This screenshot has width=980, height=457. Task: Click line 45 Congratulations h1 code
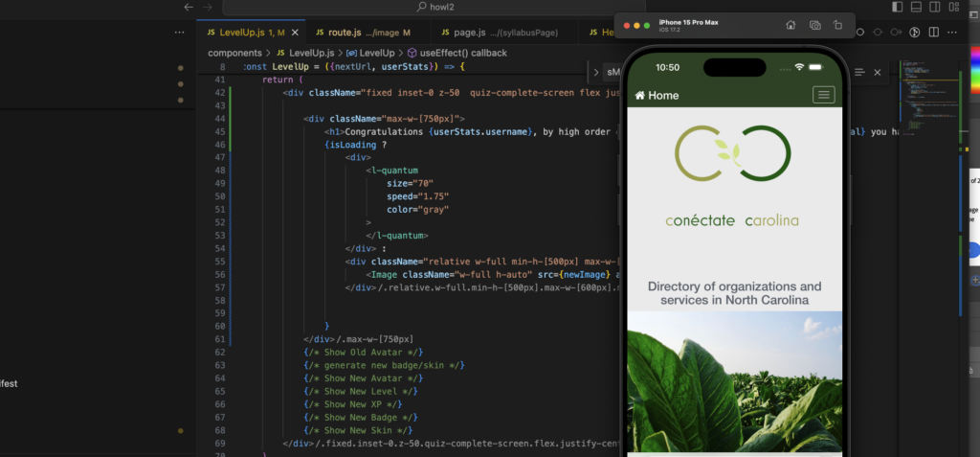click(469, 131)
